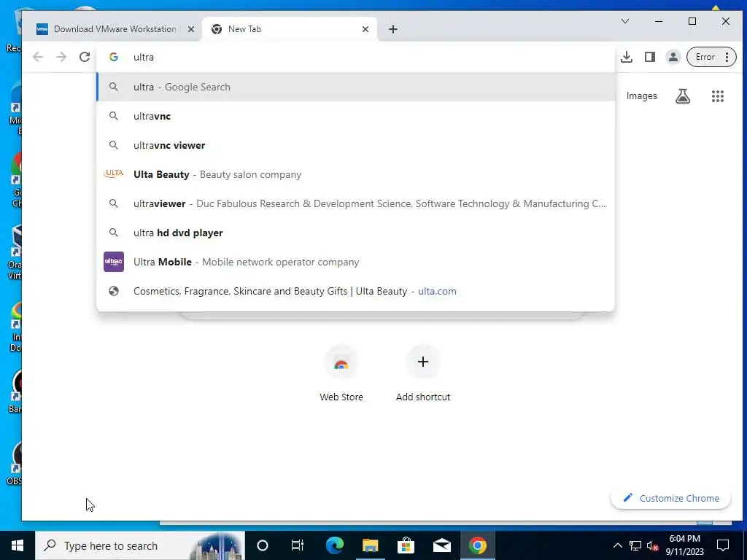Open the notification center icon

[x=723, y=545]
